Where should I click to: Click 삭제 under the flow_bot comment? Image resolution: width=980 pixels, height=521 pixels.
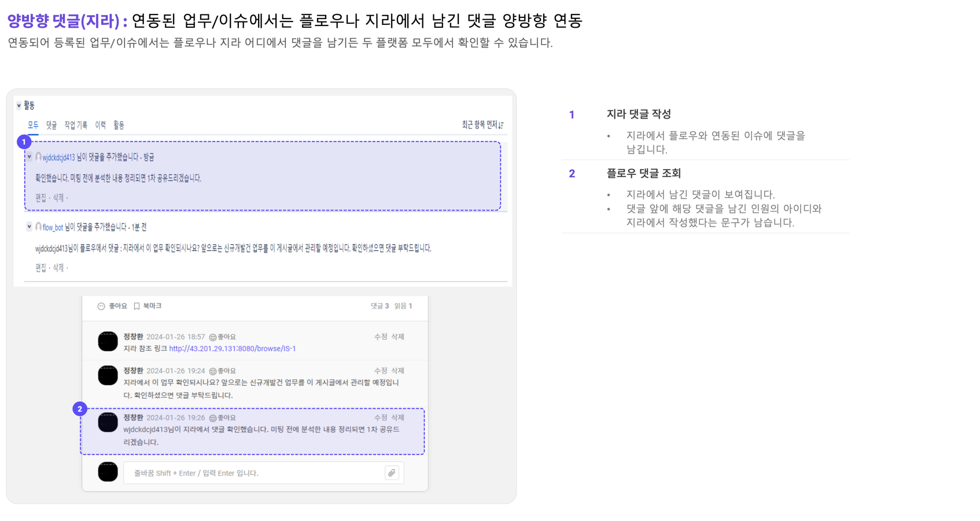tap(58, 268)
